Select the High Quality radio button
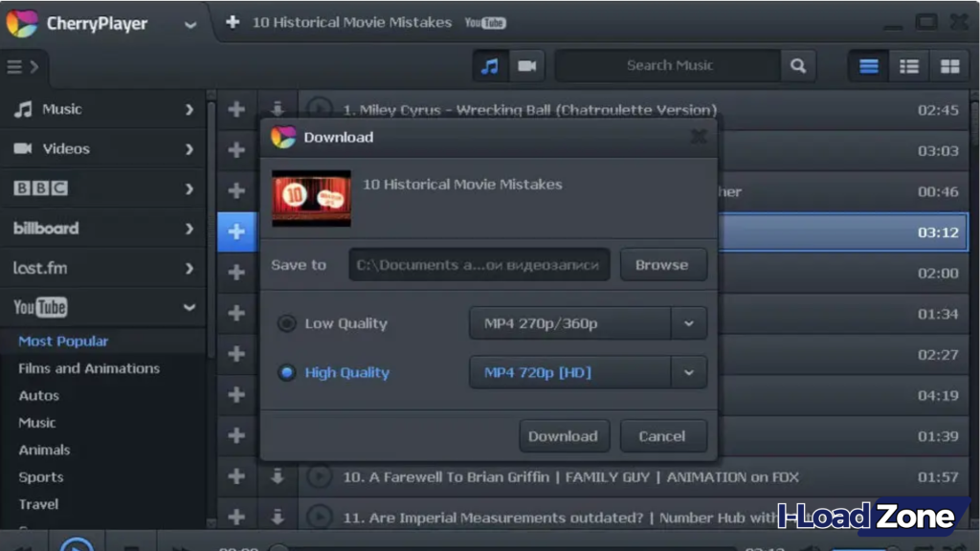Viewport: 980px width, 551px height. (287, 372)
